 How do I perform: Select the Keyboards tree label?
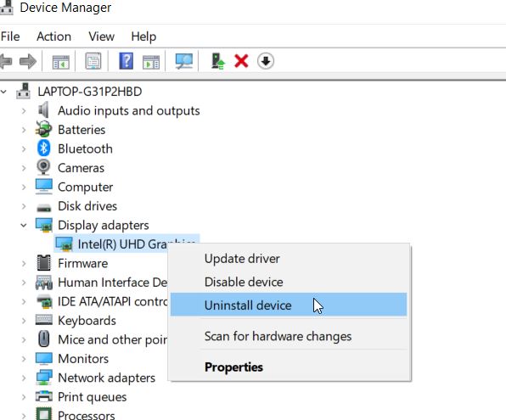[x=87, y=321]
